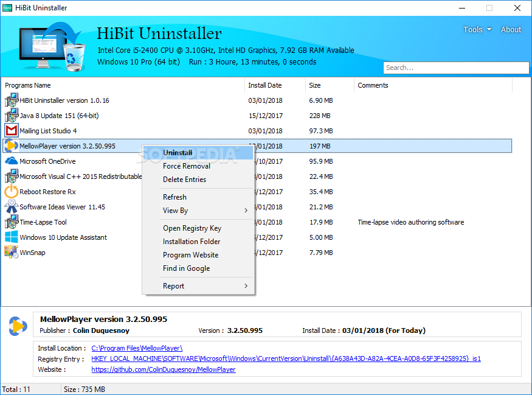This screenshot has height=395, width=532.
Task: Open the C:\Program Files\MellowPlayer\ install location link
Action: tap(137, 348)
